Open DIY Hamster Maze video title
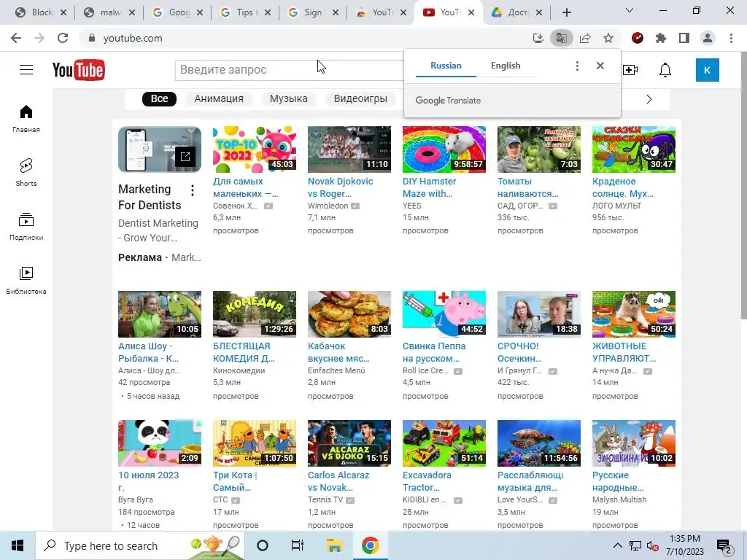This screenshot has height=560, width=747. click(x=429, y=187)
